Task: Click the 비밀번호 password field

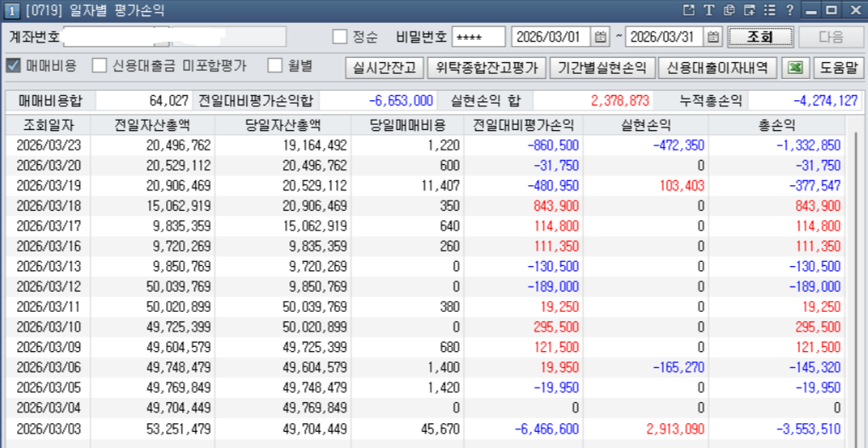Action: (477, 37)
